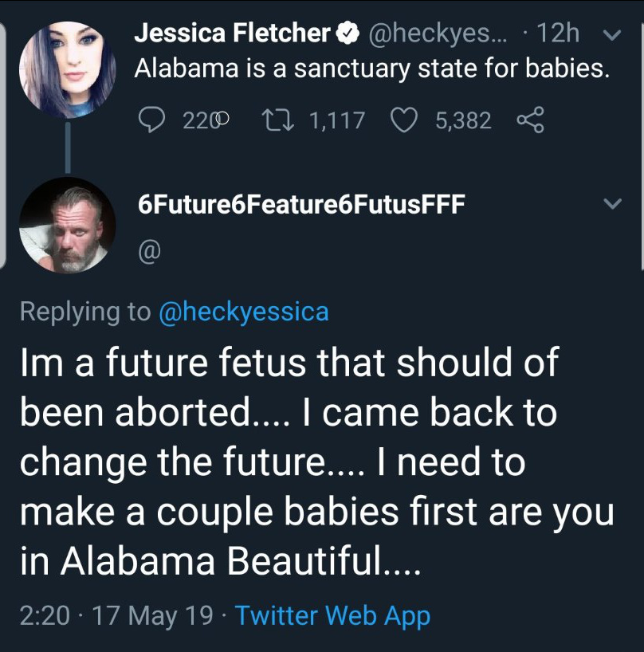Retweet Jessica Fletcher's tweet
This screenshot has width=644, height=652.
click(279, 120)
